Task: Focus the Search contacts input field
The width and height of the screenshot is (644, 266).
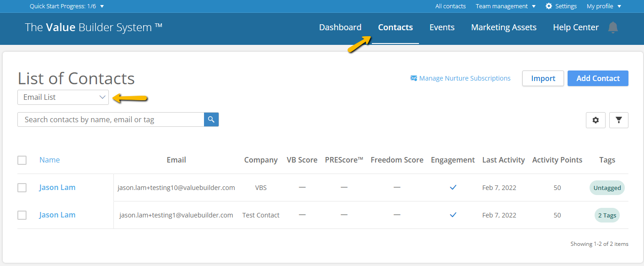Action: tap(111, 119)
